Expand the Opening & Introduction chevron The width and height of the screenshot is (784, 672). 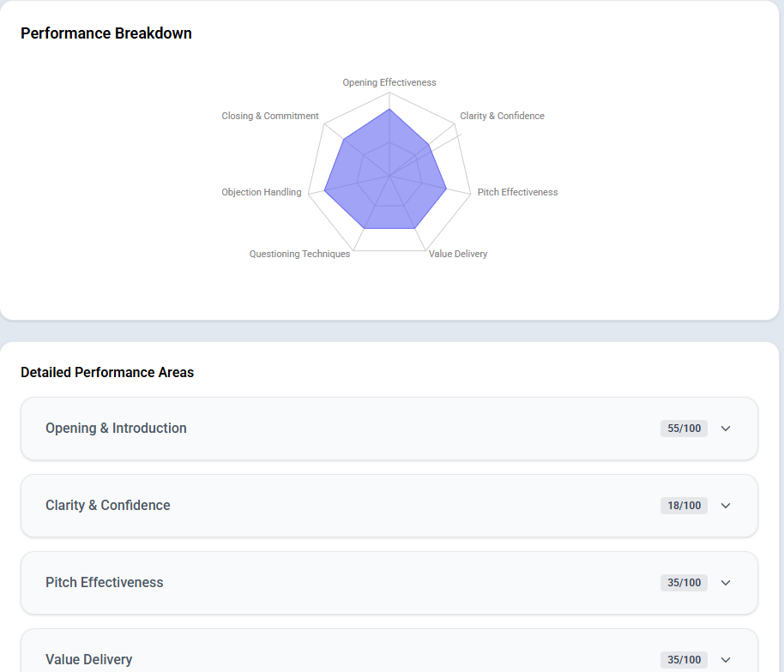click(726, 429)
